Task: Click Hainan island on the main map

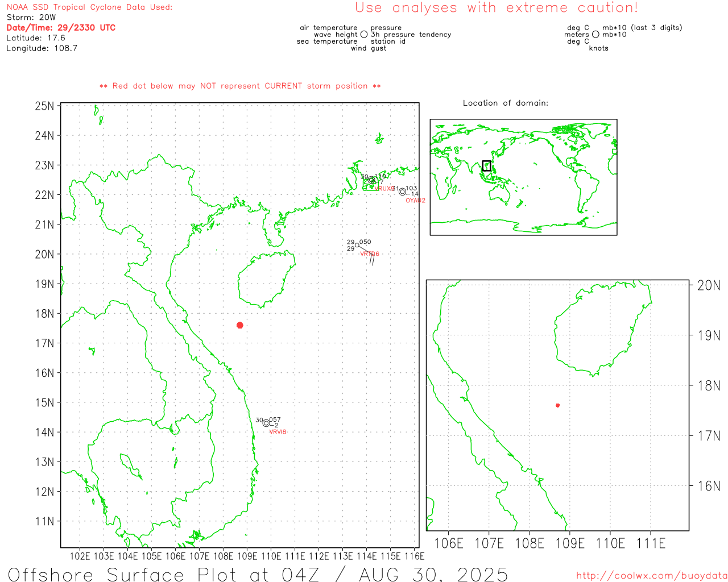Action: pyautogui.click(x=266, y=280)
